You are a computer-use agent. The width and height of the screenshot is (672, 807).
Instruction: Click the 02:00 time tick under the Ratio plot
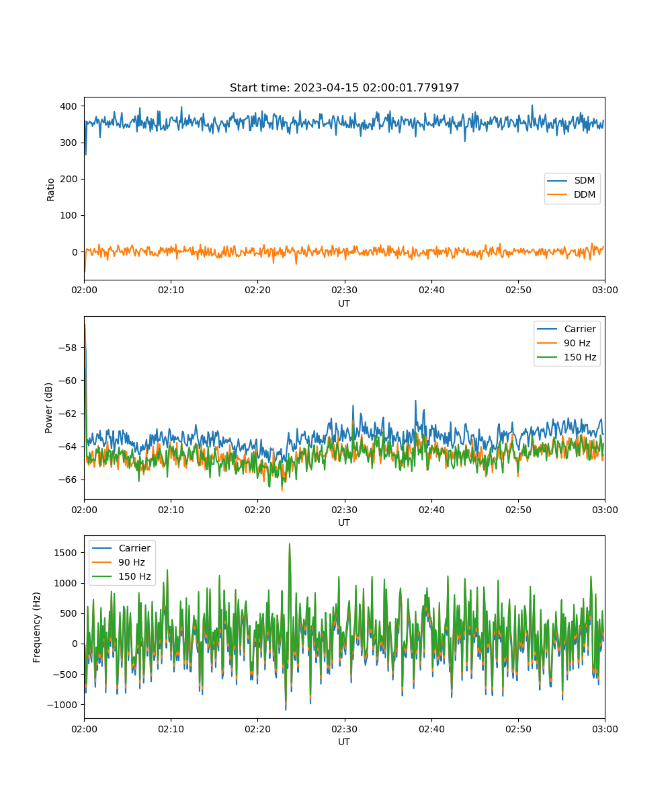click(84, 290)
